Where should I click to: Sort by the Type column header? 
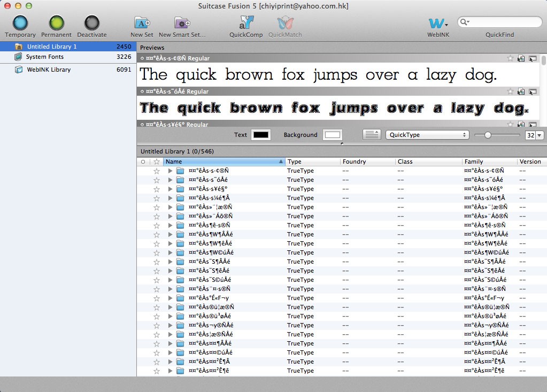click(x=313, y=162)
